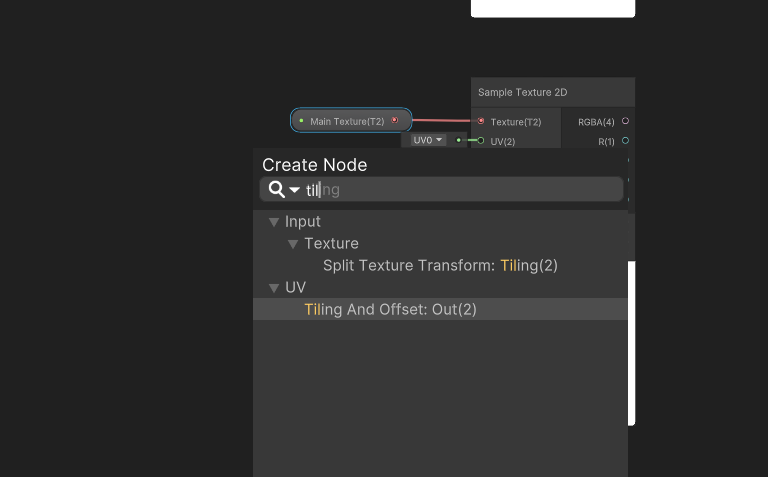Choose Tiling And Offset: Out(2) node

click(x=391, y=310)
